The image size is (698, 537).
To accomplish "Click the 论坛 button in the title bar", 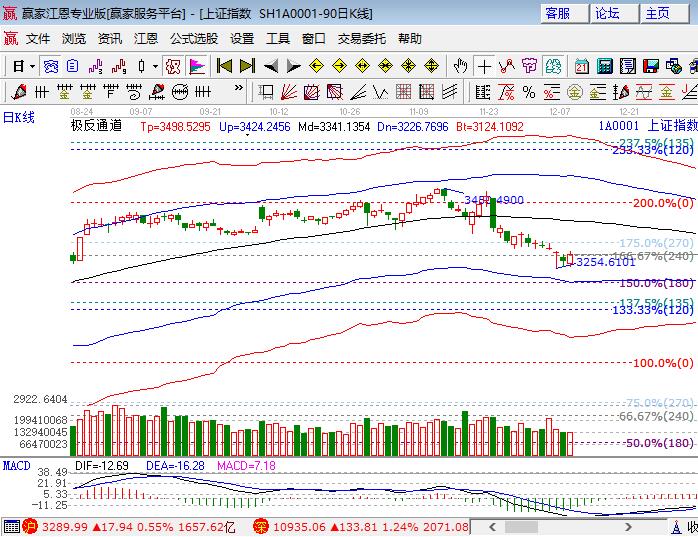I will pos(607,13).
